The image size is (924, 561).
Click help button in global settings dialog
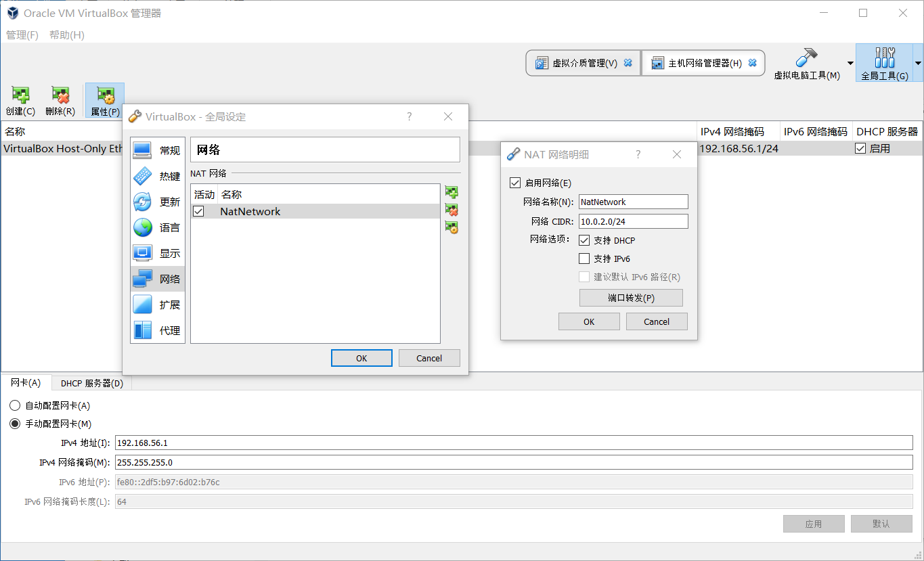tap(409, 116)
